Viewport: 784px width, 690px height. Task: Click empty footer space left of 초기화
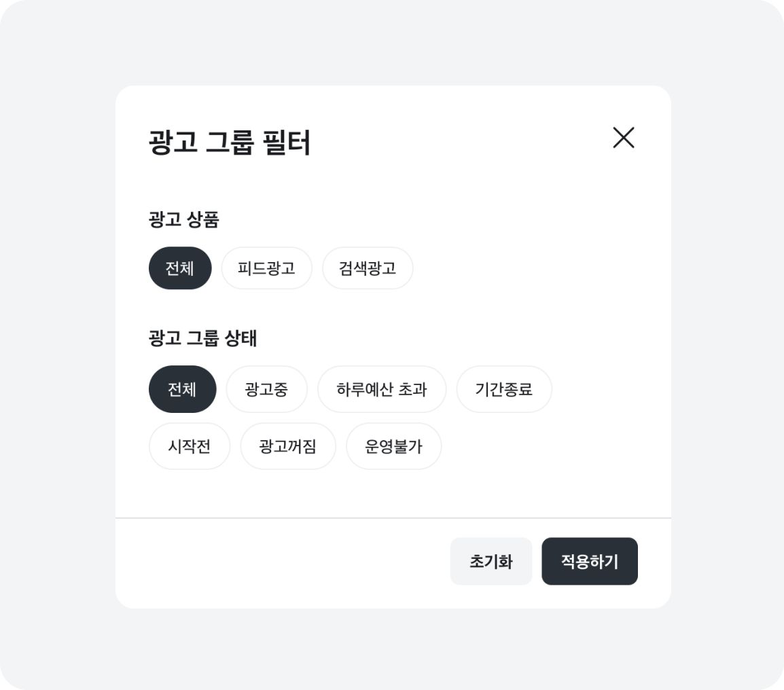point(272,562)
